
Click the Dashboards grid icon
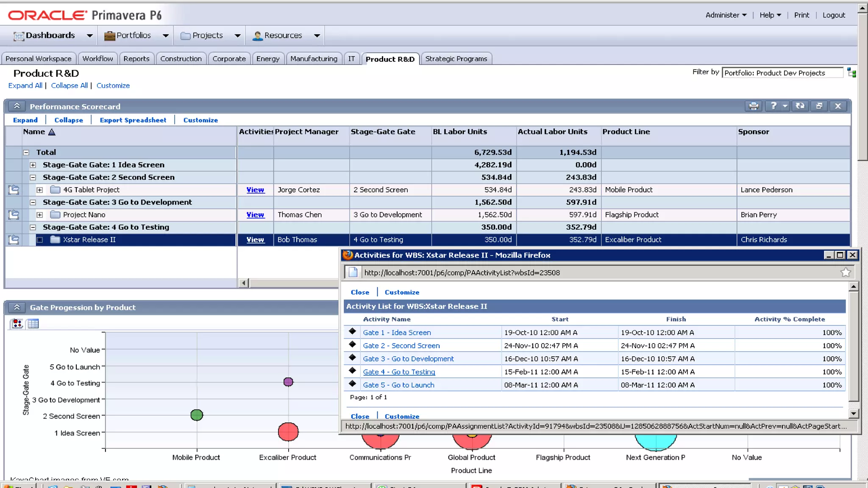pyautogui.click(x=19, y=36)
